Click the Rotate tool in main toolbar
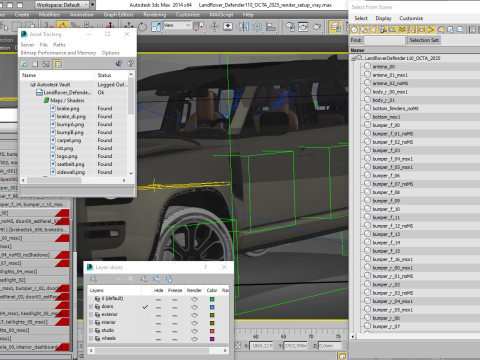Viewport: 480px width, 360px height. (142, 27)
